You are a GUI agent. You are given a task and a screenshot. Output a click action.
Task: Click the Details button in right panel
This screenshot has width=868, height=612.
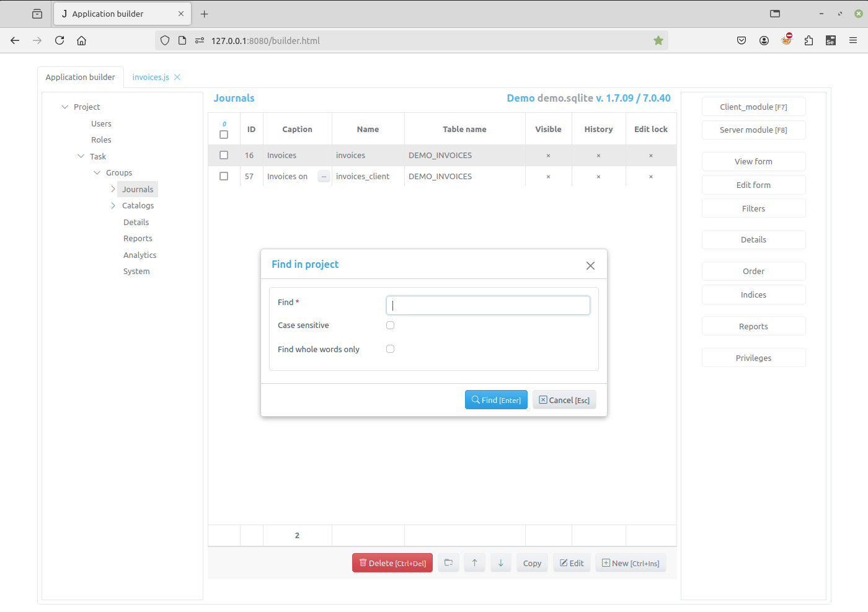753,239
